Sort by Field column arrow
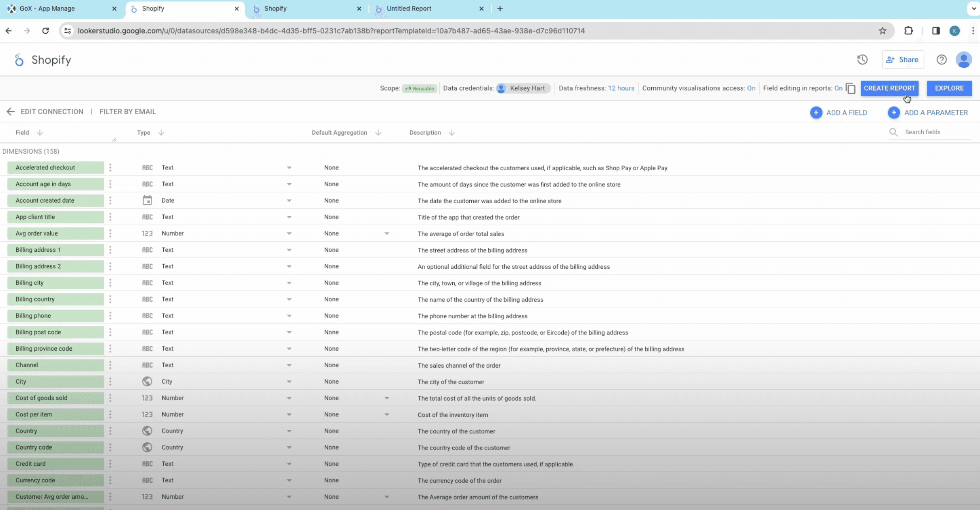980x510 pixels. (40, 133)
